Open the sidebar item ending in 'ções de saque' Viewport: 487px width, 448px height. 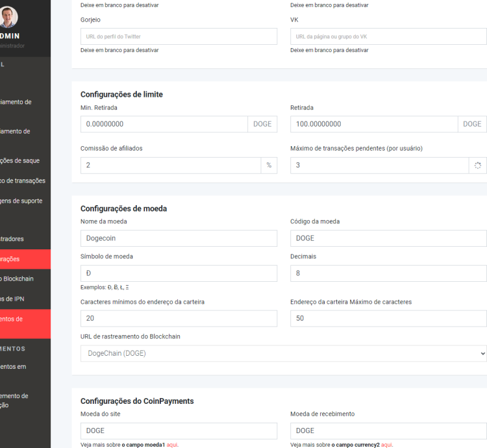point(24,160)
